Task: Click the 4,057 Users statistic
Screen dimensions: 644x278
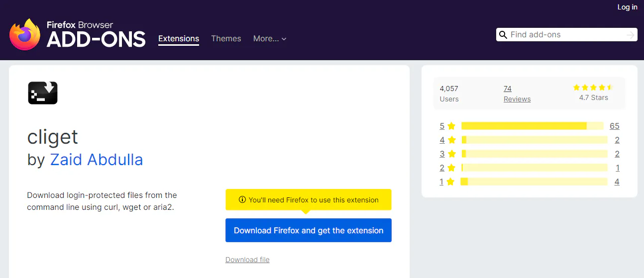Action: [449, 93]
